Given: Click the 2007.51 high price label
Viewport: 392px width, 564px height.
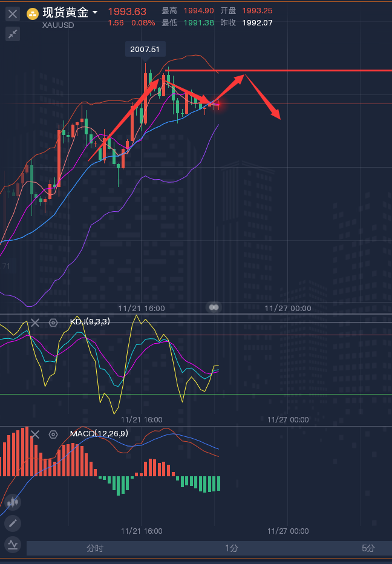Looking at the screenshot, I should [145, 50].
